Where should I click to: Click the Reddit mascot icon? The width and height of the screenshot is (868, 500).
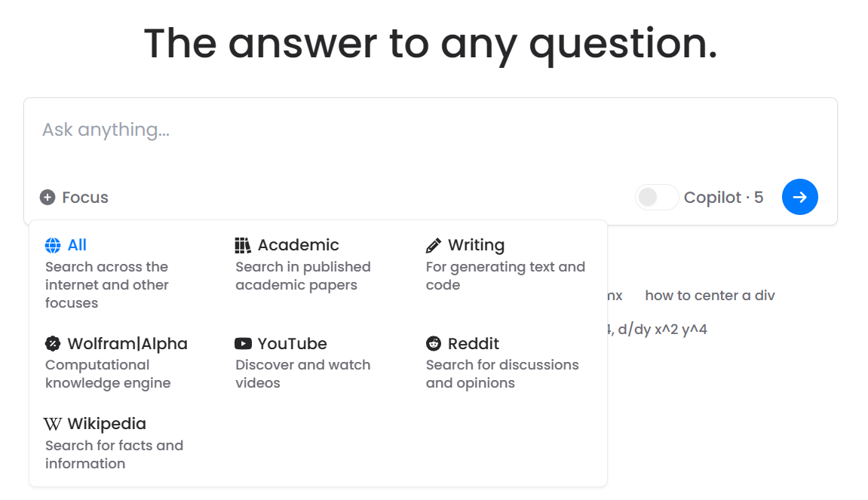coord(434,344)
